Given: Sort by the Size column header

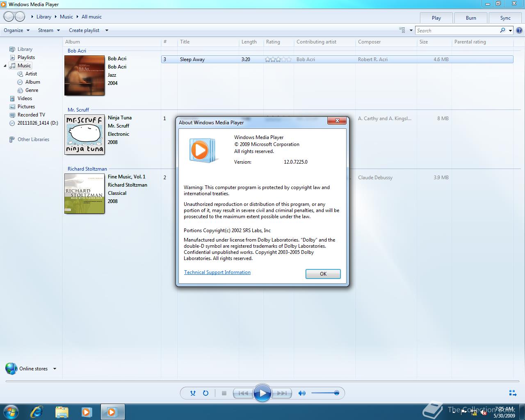Looking at the screenshot, I should (x=434, y=42).
